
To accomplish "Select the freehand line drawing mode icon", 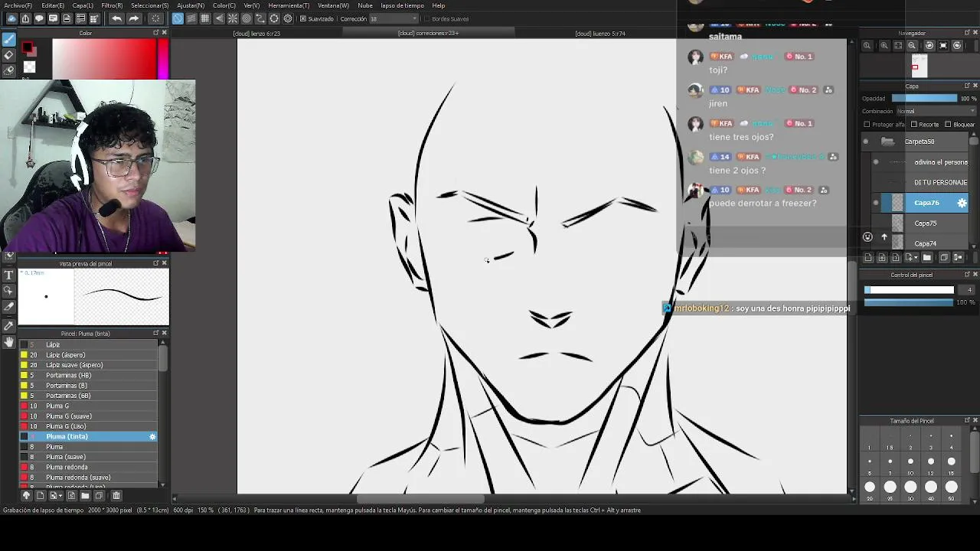I will coord(178,18).
